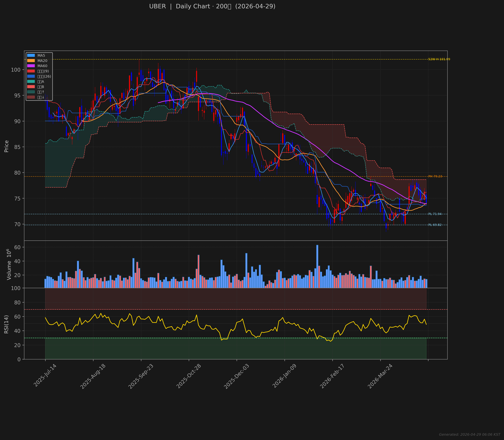This screenshot has width=504, height=440.
Task: Click the PL 69.82 support label
Action: coord(435,225)
